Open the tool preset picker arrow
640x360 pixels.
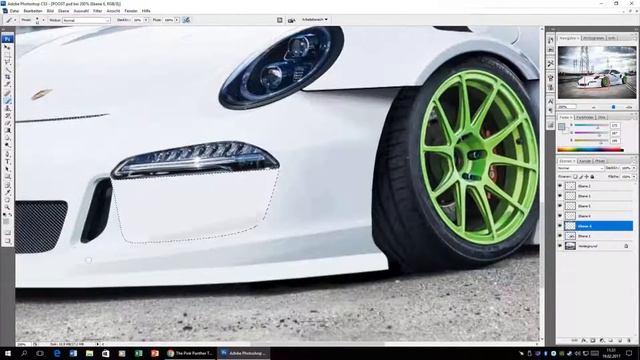tap(15, 20)
